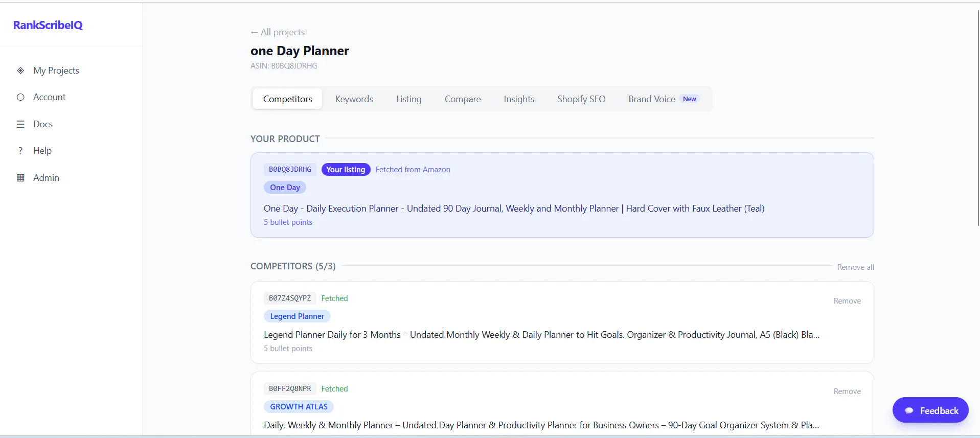This screenshot has width=980, height=438.
Task: Click the RankScribeIQ logo
Action: pyautogui.click(x=48, y=25)
